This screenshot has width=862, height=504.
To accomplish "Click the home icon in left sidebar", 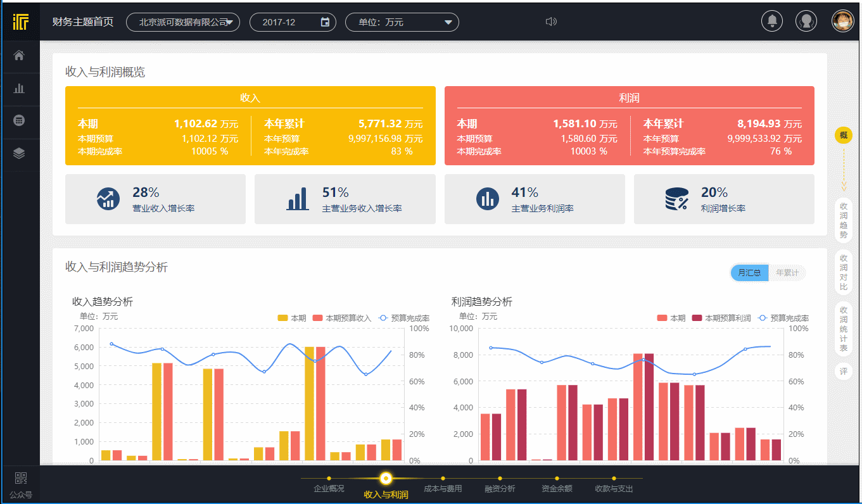I will 19,56.
